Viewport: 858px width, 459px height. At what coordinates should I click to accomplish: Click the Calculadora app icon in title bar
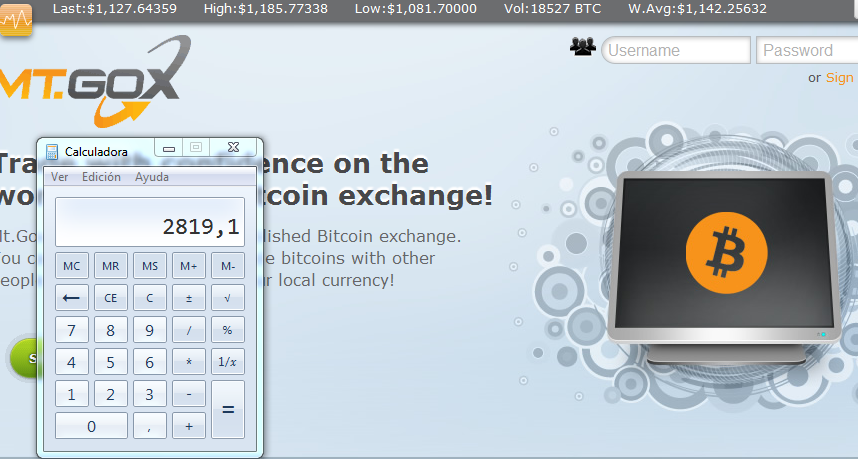[52, 152]
